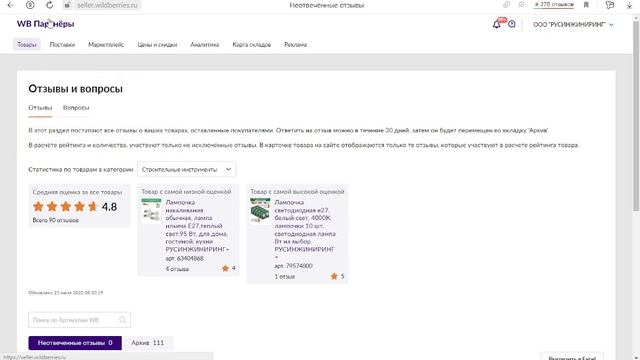Image resolution: width=640 pixels, height=360 pixels.
Task: Click the 4 отзыва count text
Action: pyautogui.click(x=177, y=269)
